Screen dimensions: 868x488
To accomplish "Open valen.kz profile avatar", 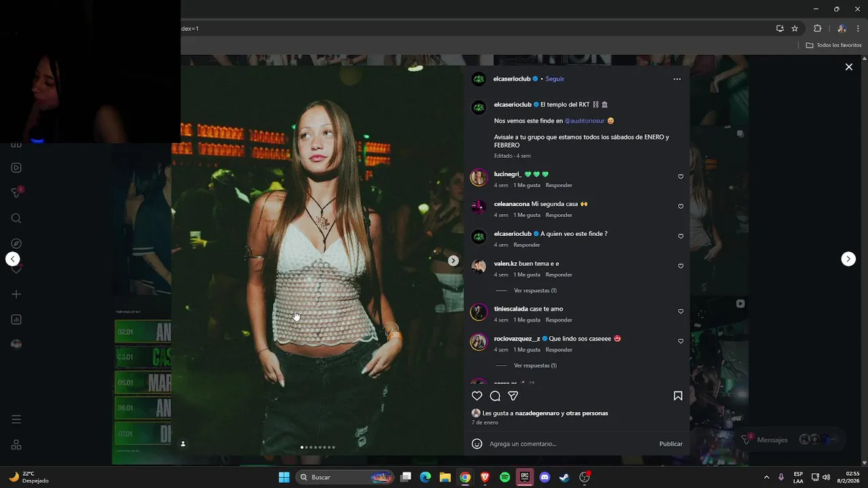I will [479, 267].
